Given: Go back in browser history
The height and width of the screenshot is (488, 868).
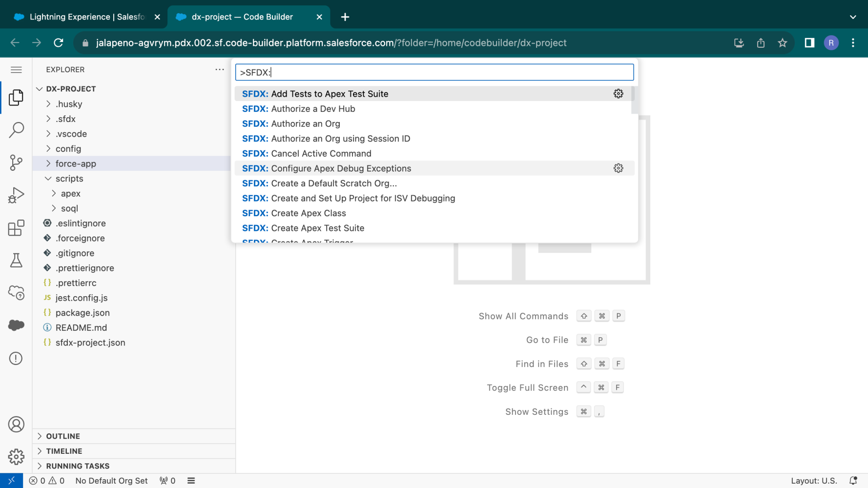Looking at the screenshot, I should click(15, 43).
